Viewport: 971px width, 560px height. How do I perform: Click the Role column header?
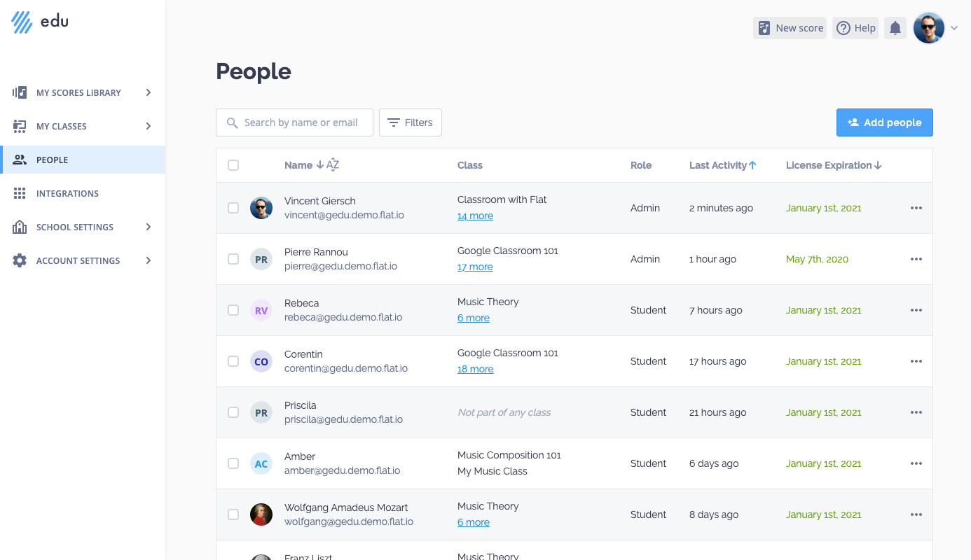641,165
